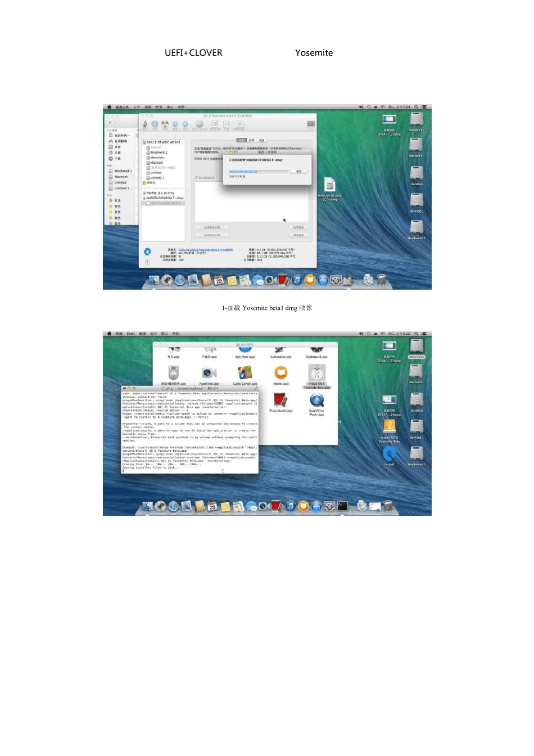Select the red tag in Finder sidebar

pos(115,201)
